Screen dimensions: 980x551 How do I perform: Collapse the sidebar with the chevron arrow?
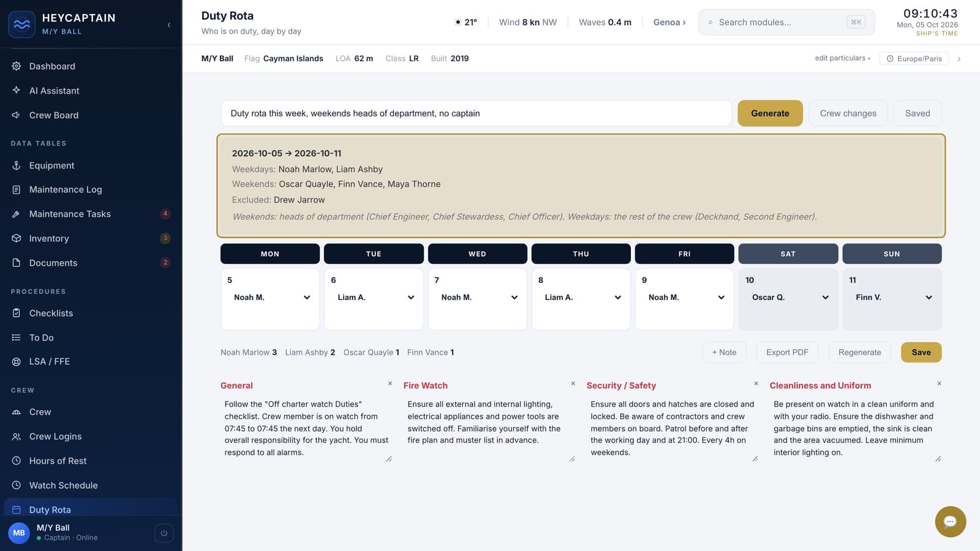point(168,25)
